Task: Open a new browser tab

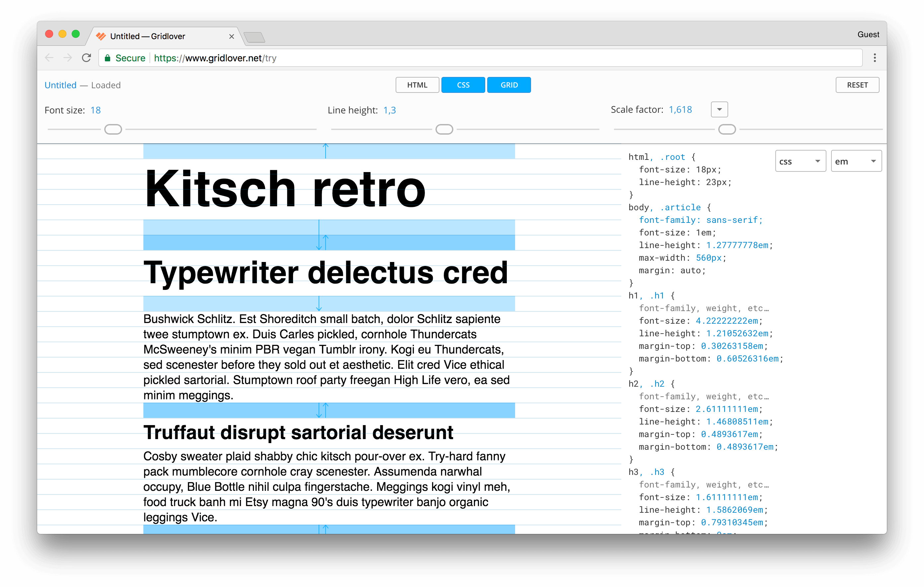Action: pos(254,37)
